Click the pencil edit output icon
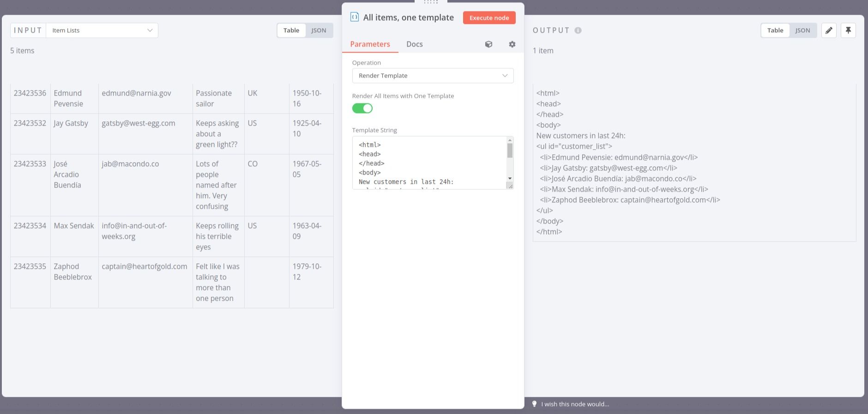Image resolution: width=868 pixels, height=414 pixels. pos(829,30)
